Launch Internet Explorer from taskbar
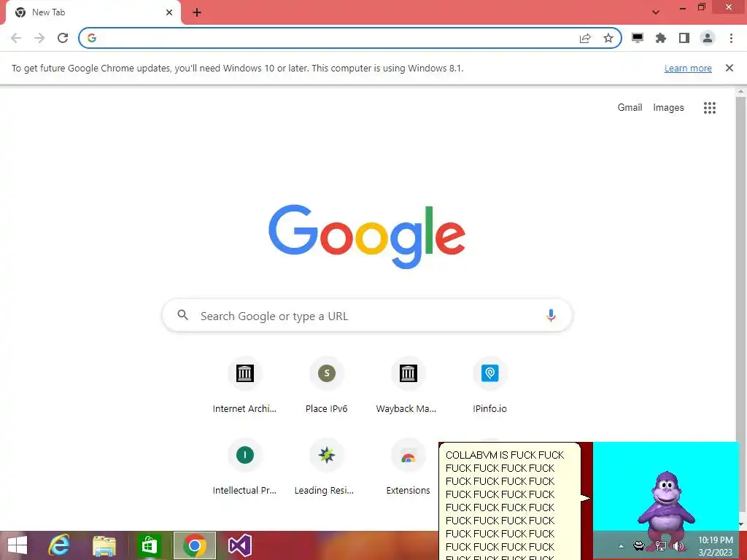Screen dimensions: 747x560 tap(59, 545)
